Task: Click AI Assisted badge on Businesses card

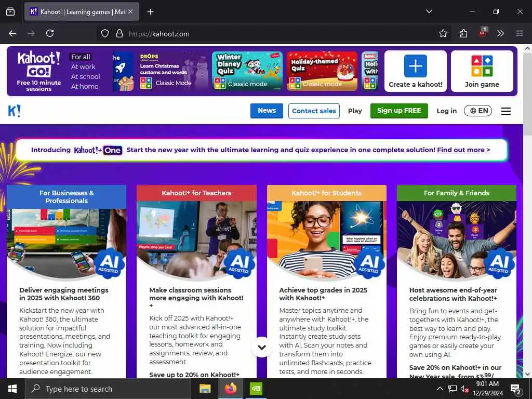Action: (109, 263)
